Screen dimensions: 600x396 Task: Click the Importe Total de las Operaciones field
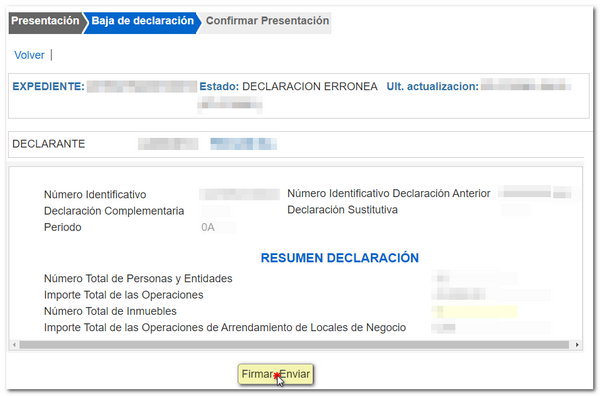coord(491,295)
